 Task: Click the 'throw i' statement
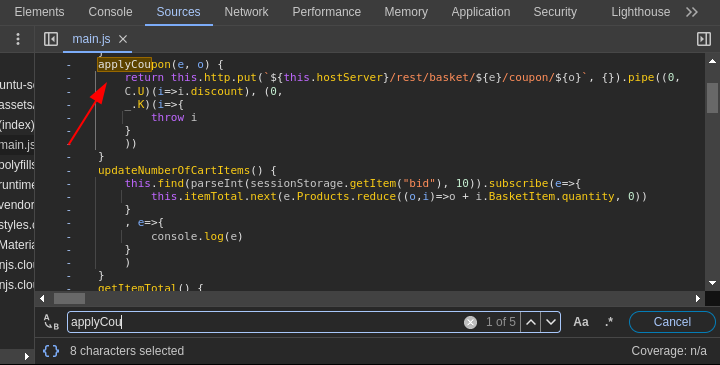[x=174, y=118]
